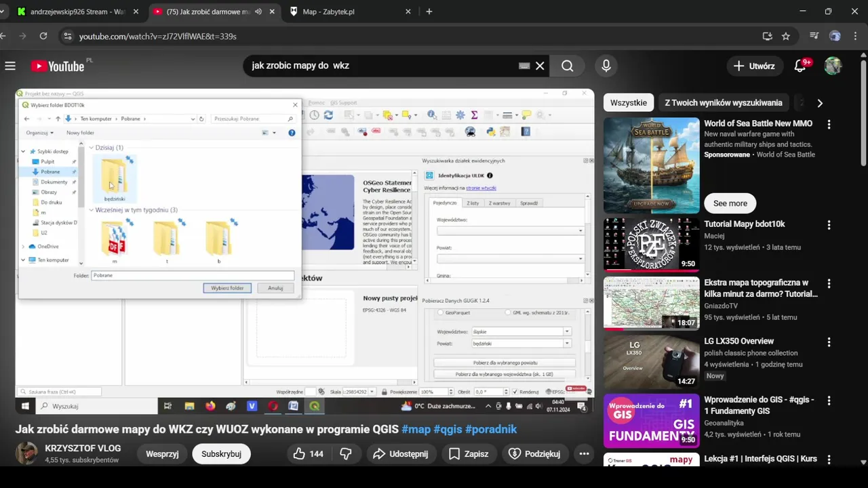This screenshot has height=488, width=868.
Task: Select the GML wg. schematu radio button
Action: pos(508,312)
